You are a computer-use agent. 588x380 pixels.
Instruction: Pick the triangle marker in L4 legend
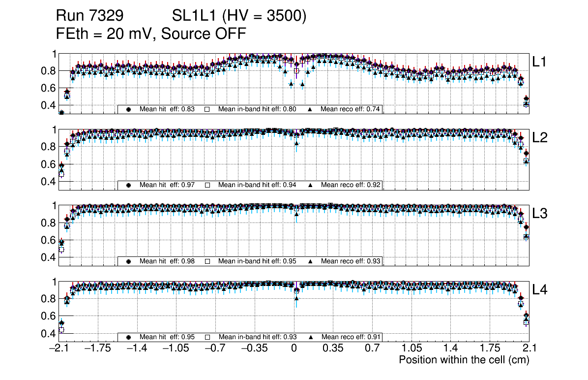311,338
